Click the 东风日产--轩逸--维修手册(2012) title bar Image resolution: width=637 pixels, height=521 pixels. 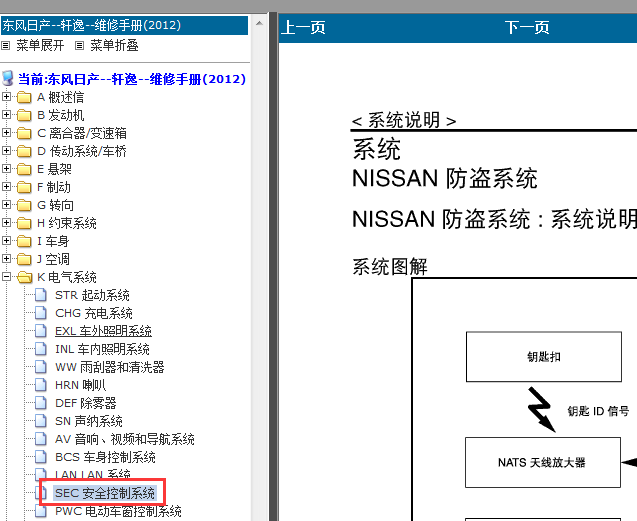click(x=124, y=25)
